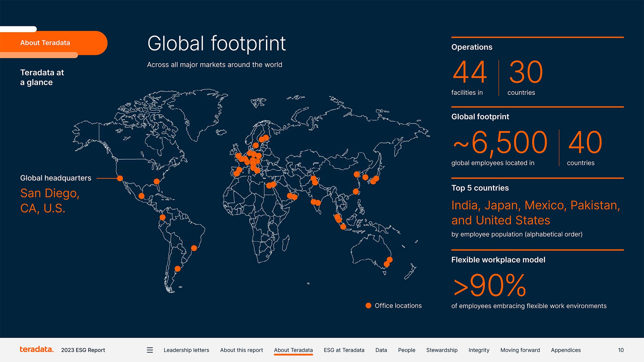
Task: Click the 2023 ESG Report label
Action: click(83, 350)
